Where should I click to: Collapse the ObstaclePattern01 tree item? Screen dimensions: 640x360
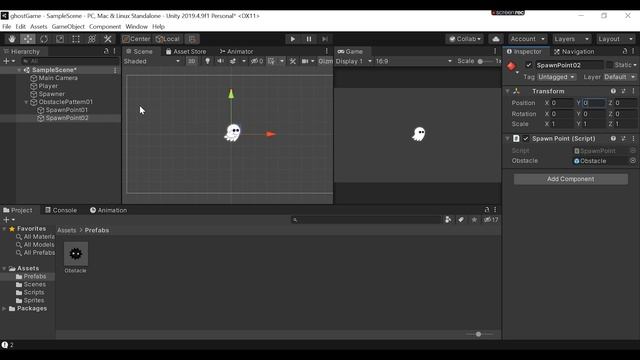27,102
